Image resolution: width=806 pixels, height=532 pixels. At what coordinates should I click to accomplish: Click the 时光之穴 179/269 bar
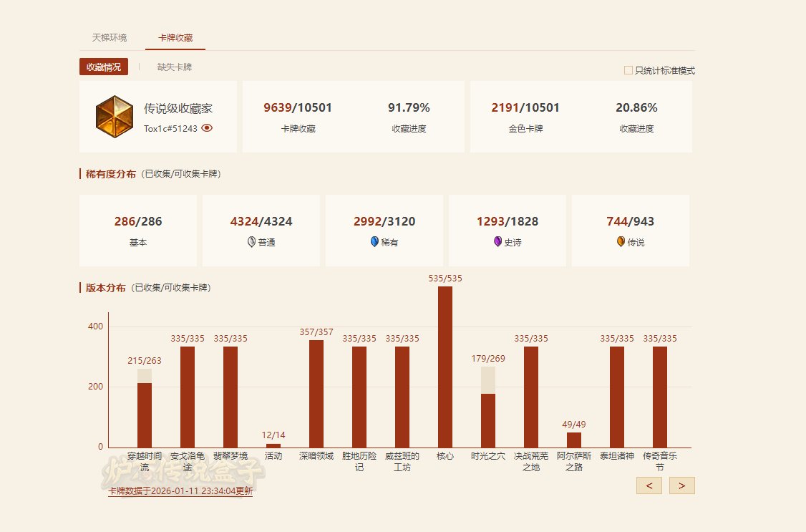click(488, 420)
